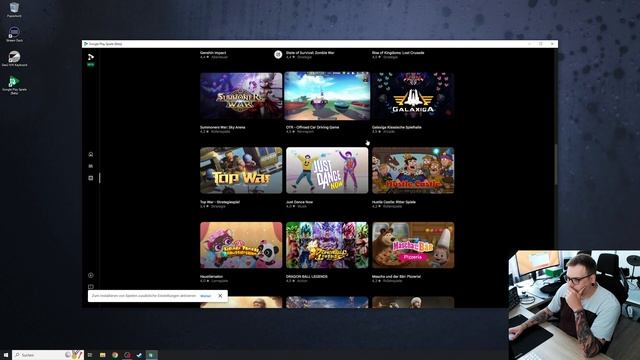
Task: Click the Weiter link in the notification
Action: [205, 296]
